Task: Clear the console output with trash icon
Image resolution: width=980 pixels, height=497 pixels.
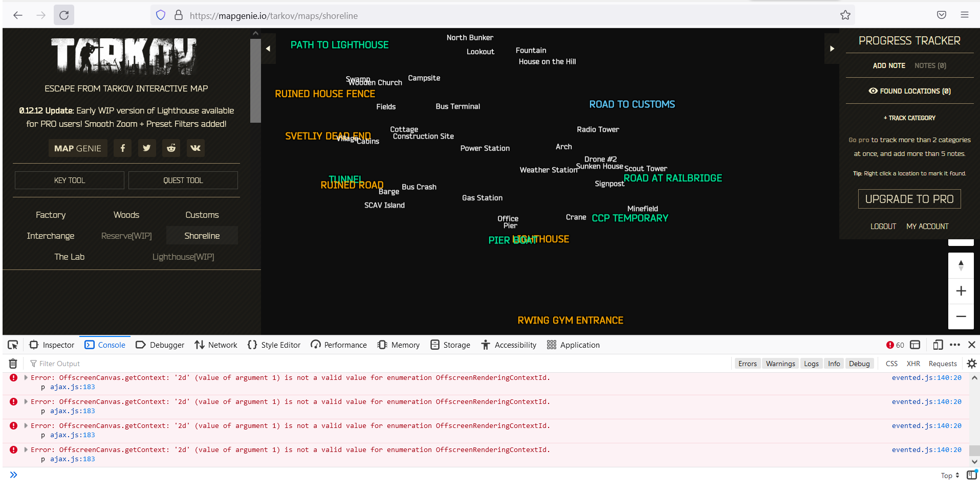Action: (12, 364)
